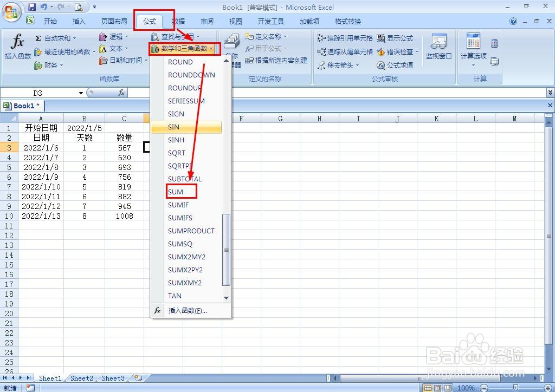555x392 pixels.
Task: Switch to Insert (插入) ribbon tab
Action: click(x=79, y=21)
